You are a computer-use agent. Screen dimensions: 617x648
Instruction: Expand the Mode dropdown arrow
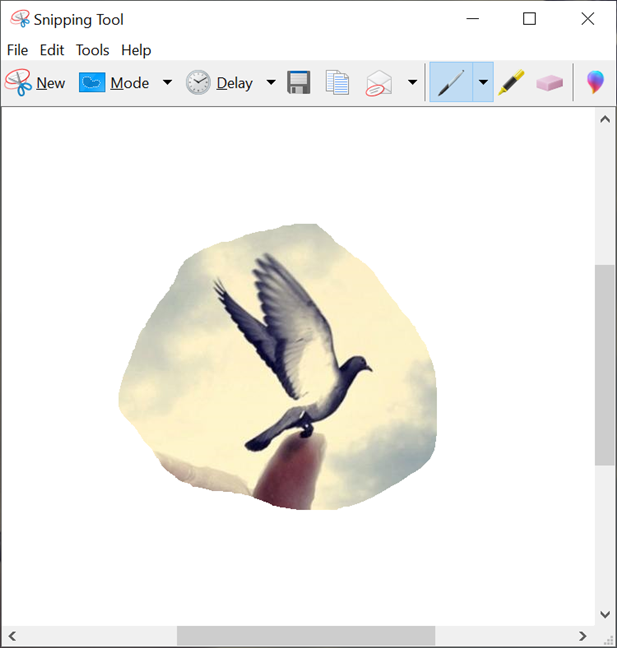pos(167,82)
